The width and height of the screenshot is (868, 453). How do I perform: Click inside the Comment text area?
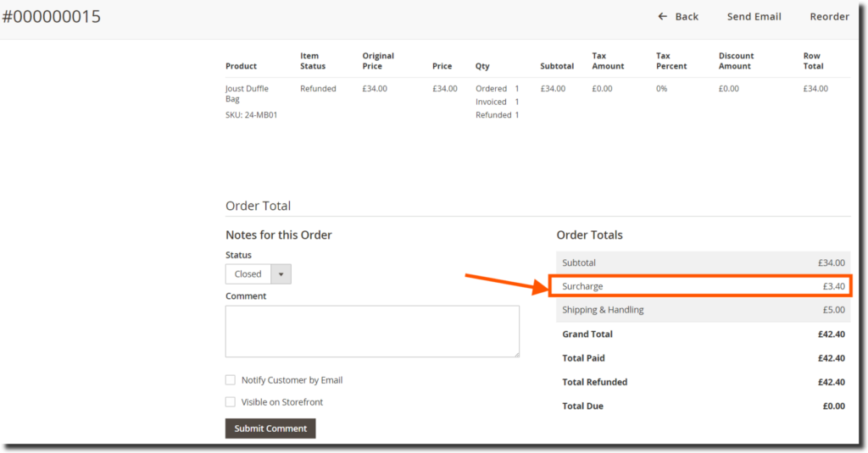[372, 331]
